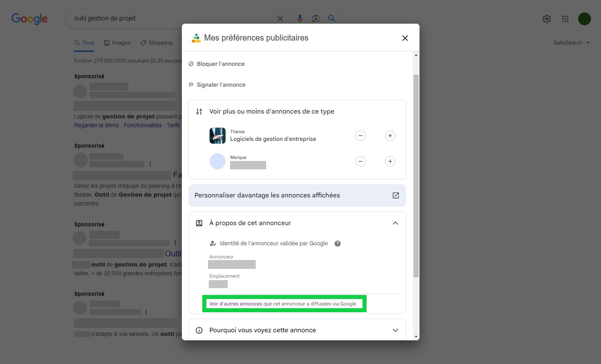Clear search text with the X icon
601x364 pixels.
click(x=280, y=18)
